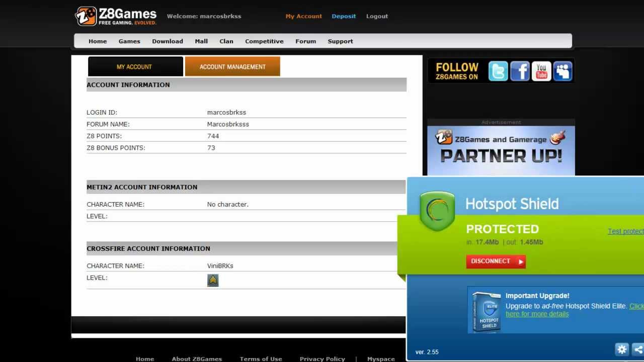
Task: Select the login ID value marcosbrkss
Action: pyautogui.click(x=226, y=112)
